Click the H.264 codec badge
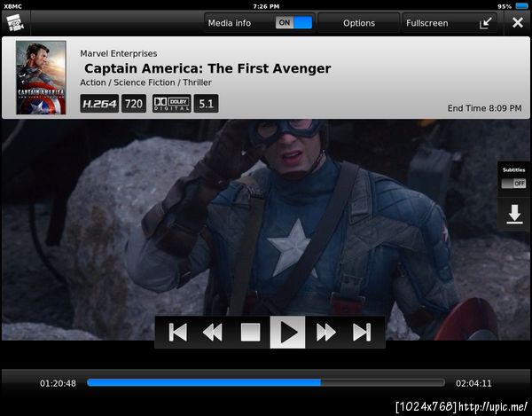 click(x=99, y=104)
